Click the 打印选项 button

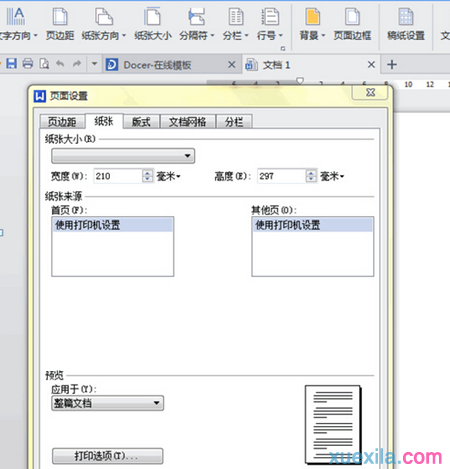pyautogui.click(x=107, y=456)
